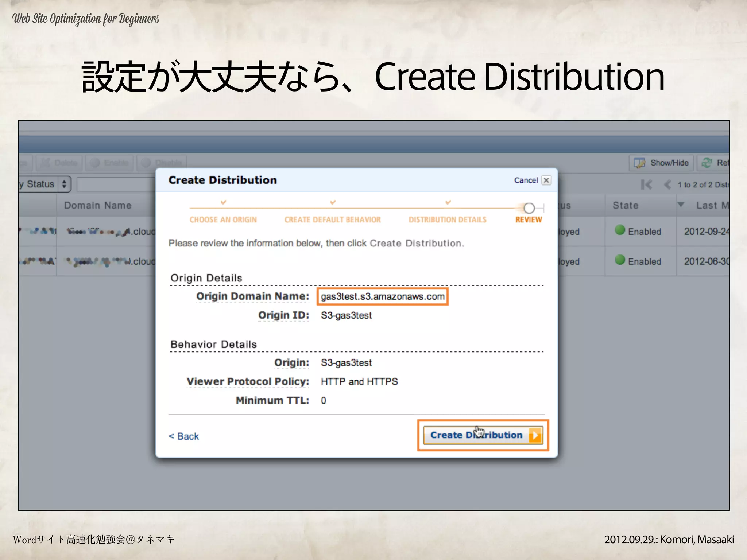This screenshot has height=560, width=747.
Task: Select the Distribution Details step
Action: click(x=448, y=219)
